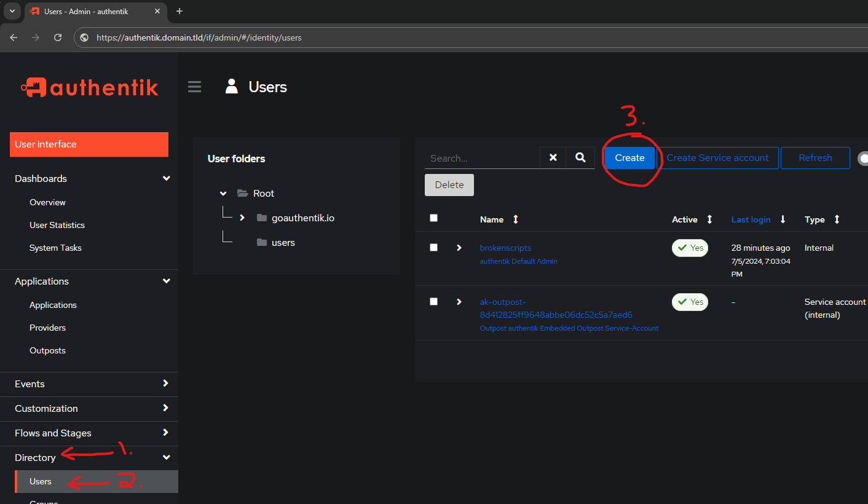Click the Root open folder icon
Viewport: 868px width, 504px height.
(x=242, y=193)
